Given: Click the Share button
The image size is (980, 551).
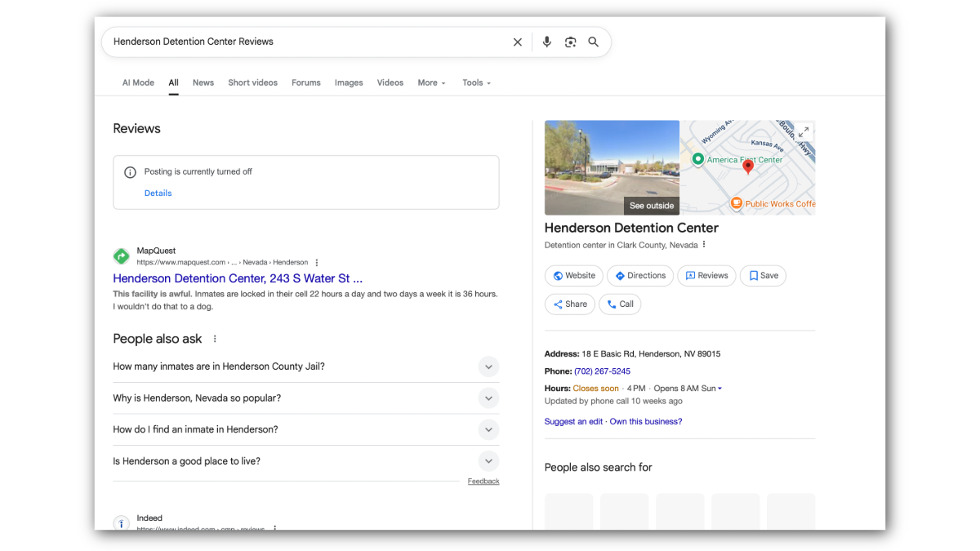Looking at the screenshot, I should pyautogui.click(x=570, y=304).
